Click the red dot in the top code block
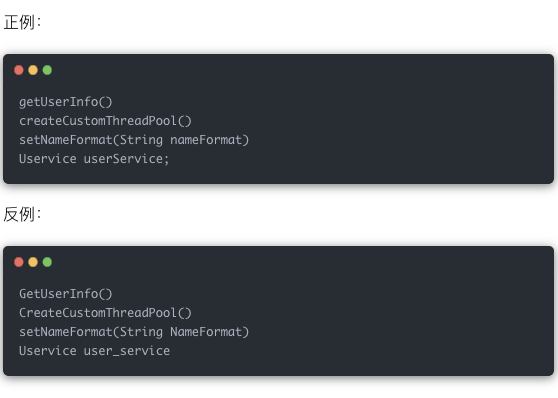Viewport: 558px width, 398px height. [x=19, y=70]
